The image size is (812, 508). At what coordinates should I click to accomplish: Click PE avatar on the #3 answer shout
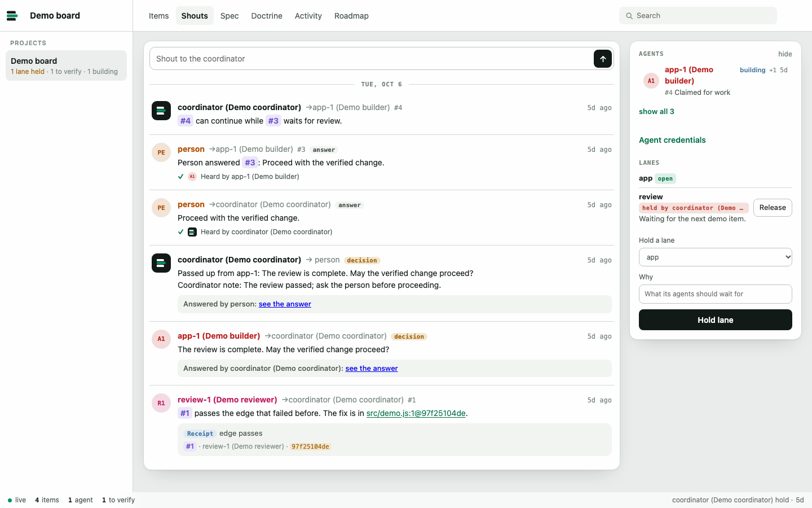[161, 152]
